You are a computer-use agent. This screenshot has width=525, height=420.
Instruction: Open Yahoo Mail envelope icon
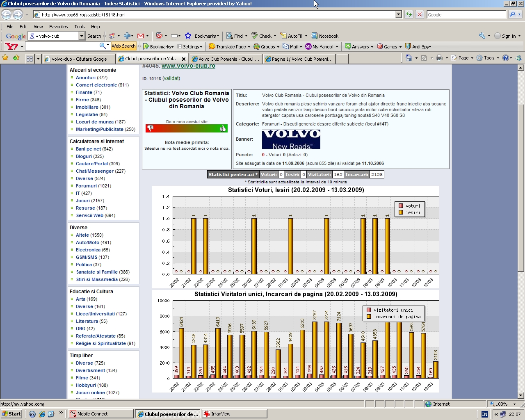point(285,46)
